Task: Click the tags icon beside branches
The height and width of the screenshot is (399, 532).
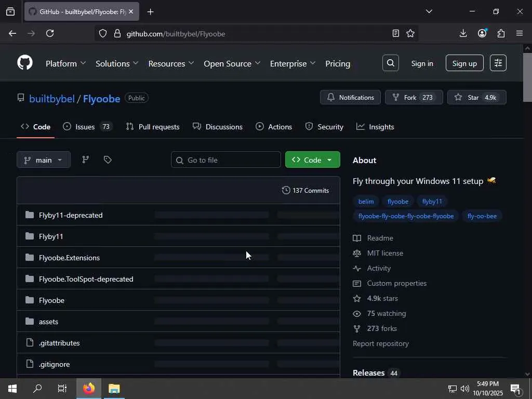Action: coord(108,159)
